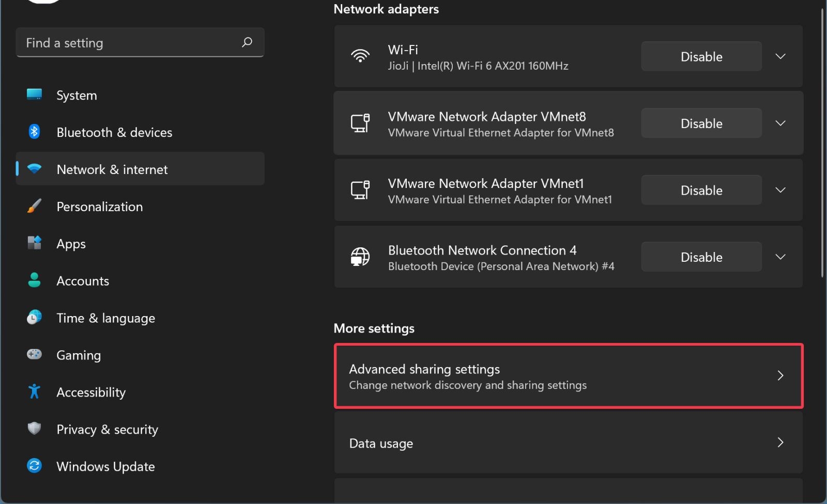Click the Data usage arrow chevron
Screen dimensions: 827x504
(x=780, y=443)
